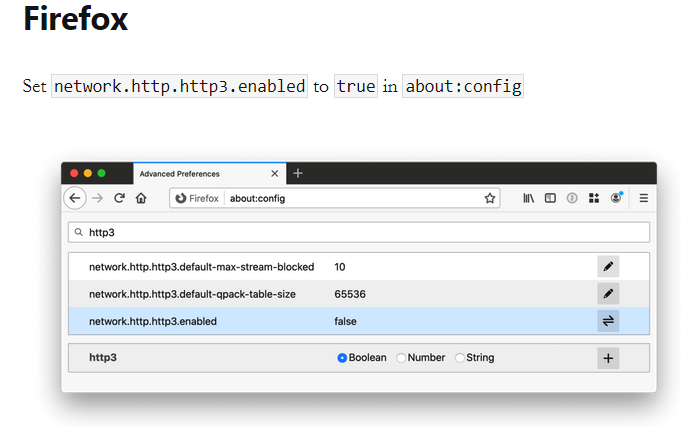Toggle network.http.http3.enabled with the arrows button
The height and width of the screenshot is (427, 681).
[x=608, y=321]
